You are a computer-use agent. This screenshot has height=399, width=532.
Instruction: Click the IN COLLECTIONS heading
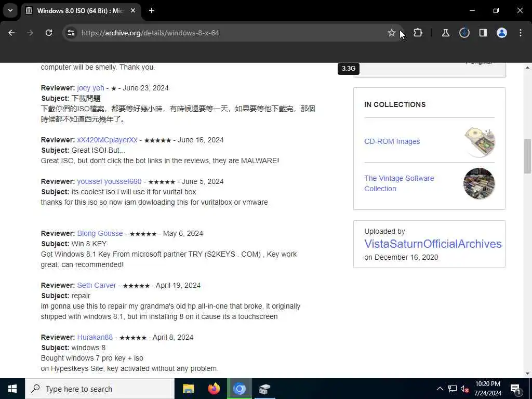(x=395, y=104)
